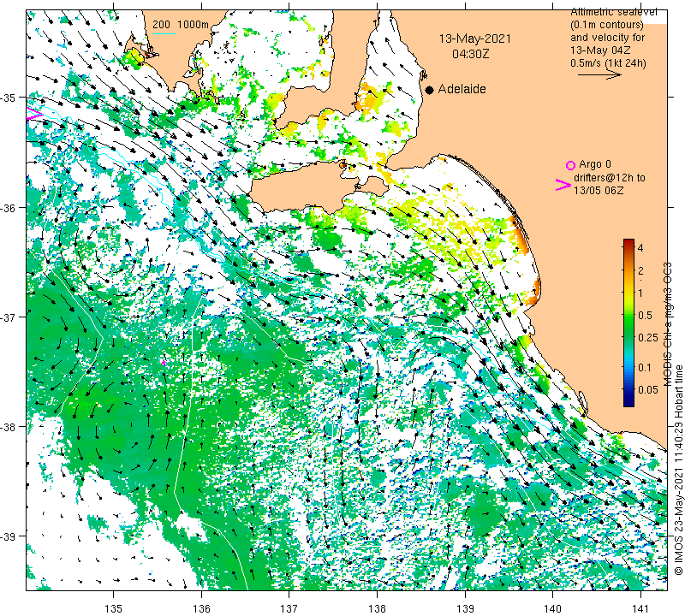Image resolution: width=685 pixels, height=616 pixels.
Task: Click longitude axis label 138
Action: (377, 608)
